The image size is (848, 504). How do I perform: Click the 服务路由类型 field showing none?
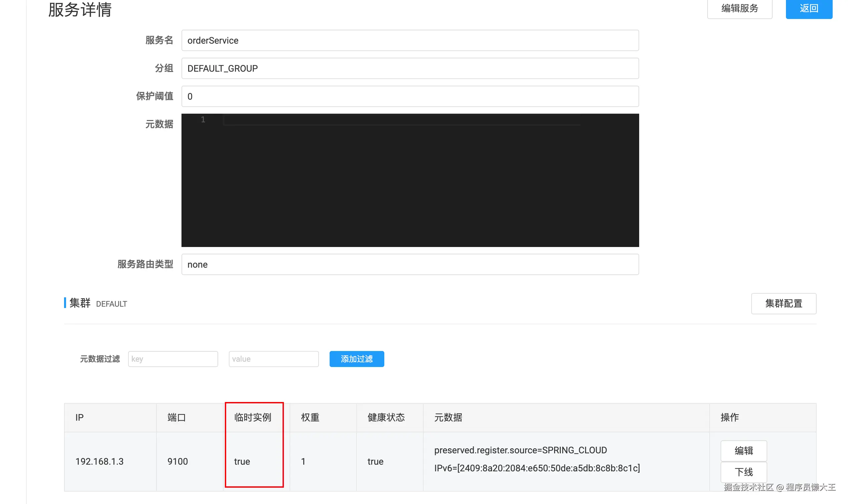(x=410, y=264)
